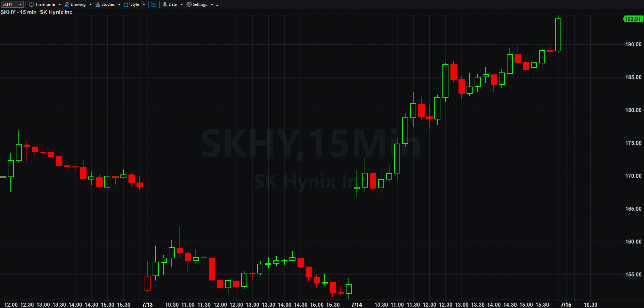Click the 7/13 date label on time axis
The image size is (644, 308).
point(147,305)
